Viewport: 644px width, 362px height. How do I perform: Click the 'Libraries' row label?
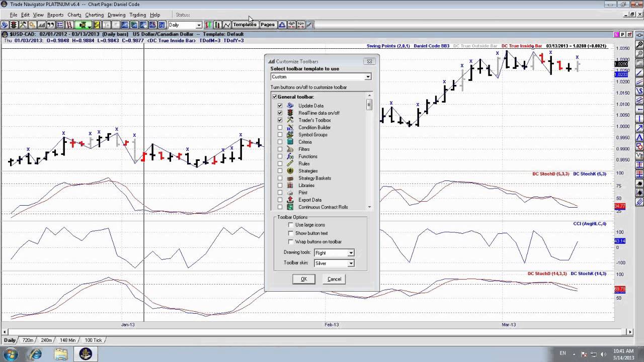coord(306,186)
